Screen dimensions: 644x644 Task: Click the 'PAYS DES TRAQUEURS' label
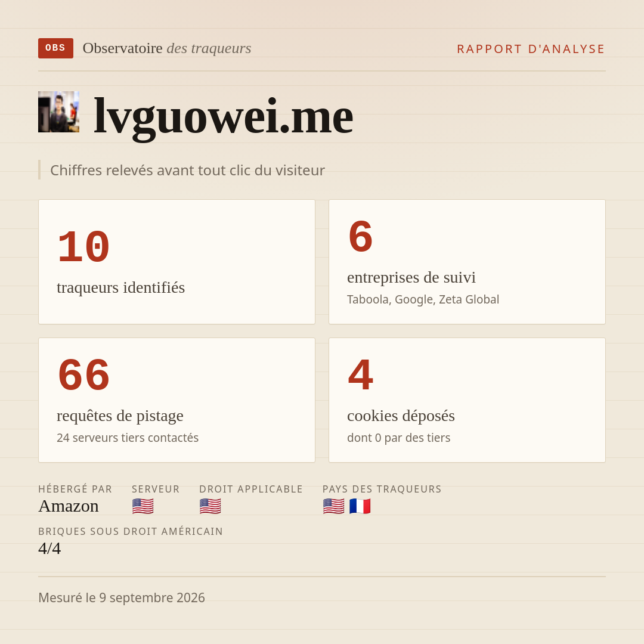[382, 489]
